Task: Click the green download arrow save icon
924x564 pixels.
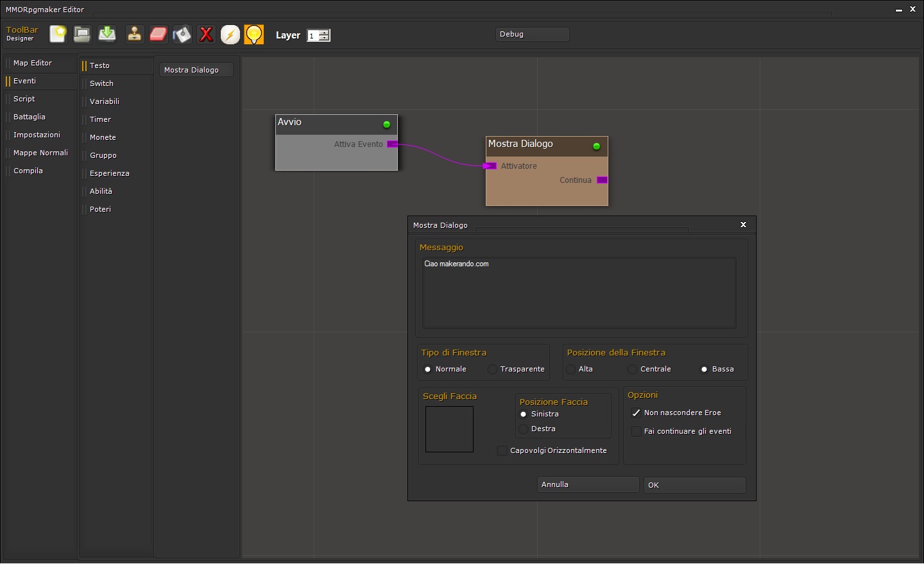Action: [107, 34]
